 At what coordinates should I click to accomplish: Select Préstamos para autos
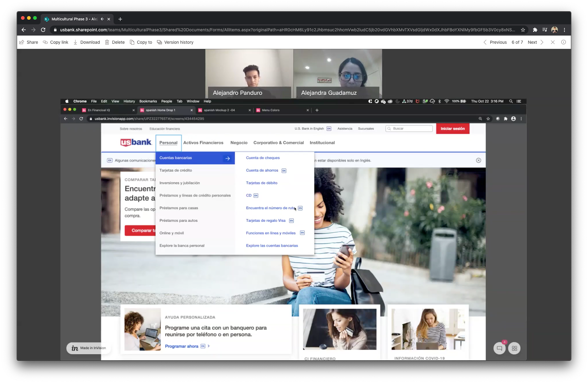178,220
